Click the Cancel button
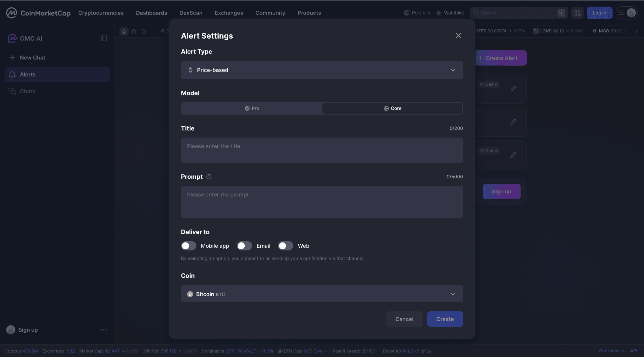The height and width of the screenshot is (357, 644). [x=404, y=319]
